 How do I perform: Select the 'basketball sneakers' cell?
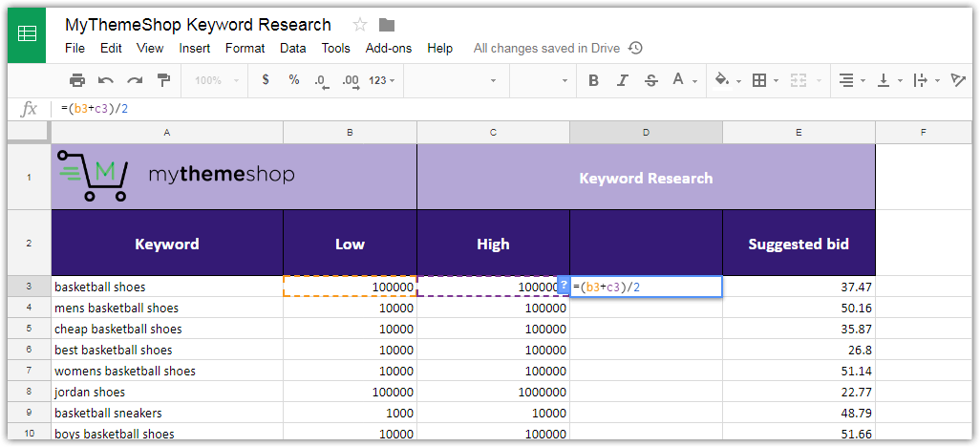167,414
